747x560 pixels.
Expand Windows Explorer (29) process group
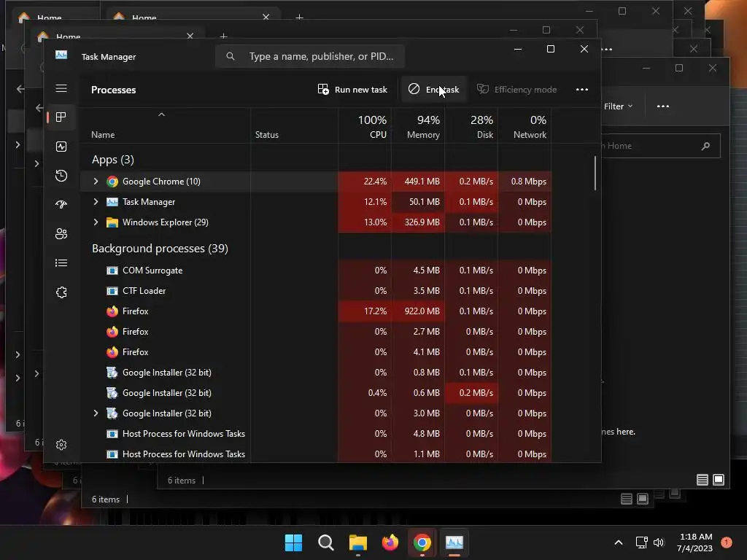click(96, 222)
